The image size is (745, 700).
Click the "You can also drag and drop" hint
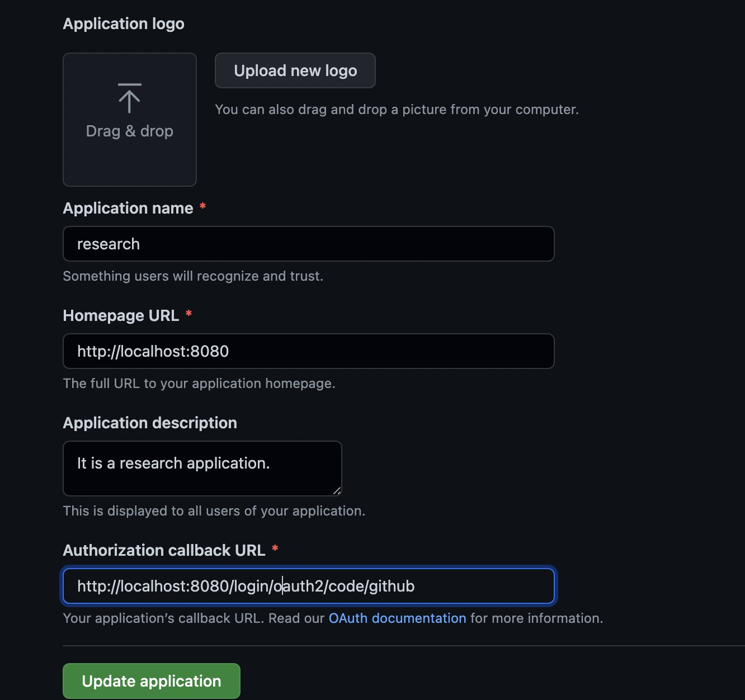[397, 110]
